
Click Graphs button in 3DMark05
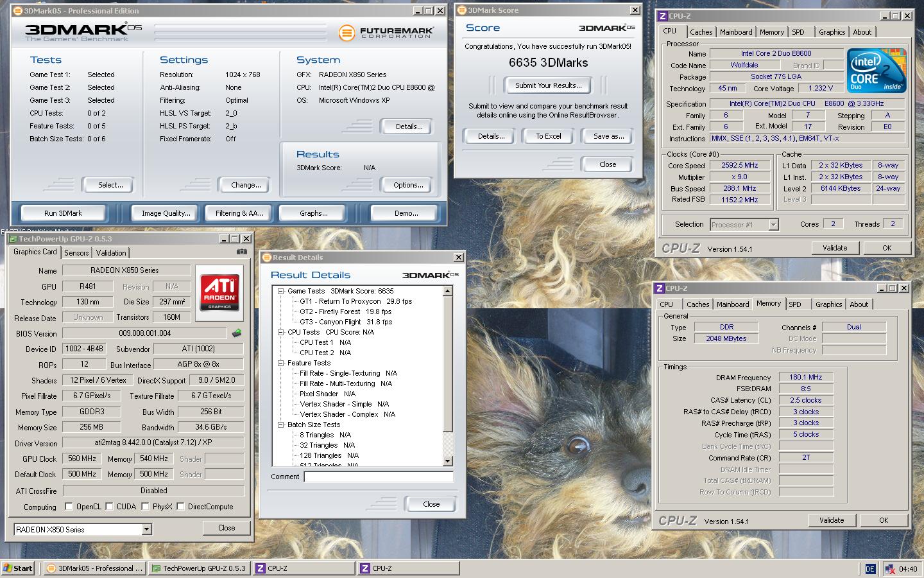pos(313,213)
